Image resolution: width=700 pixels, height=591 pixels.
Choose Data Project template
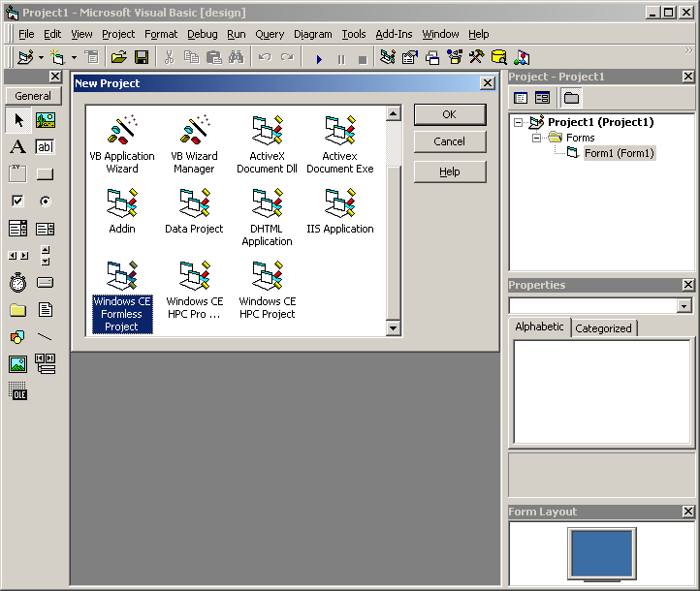coord(194,210)
